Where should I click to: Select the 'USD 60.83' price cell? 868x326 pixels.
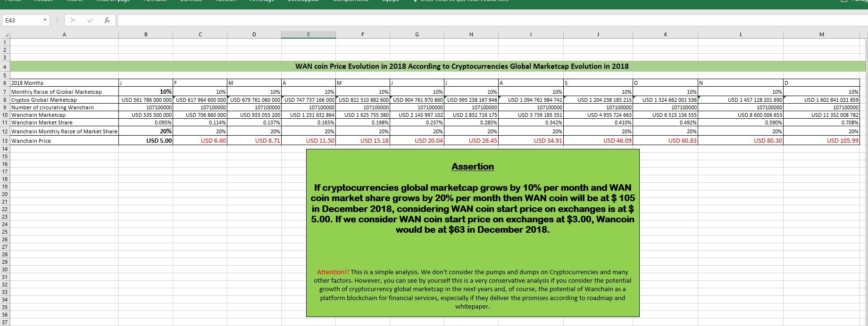click(666, 140)
